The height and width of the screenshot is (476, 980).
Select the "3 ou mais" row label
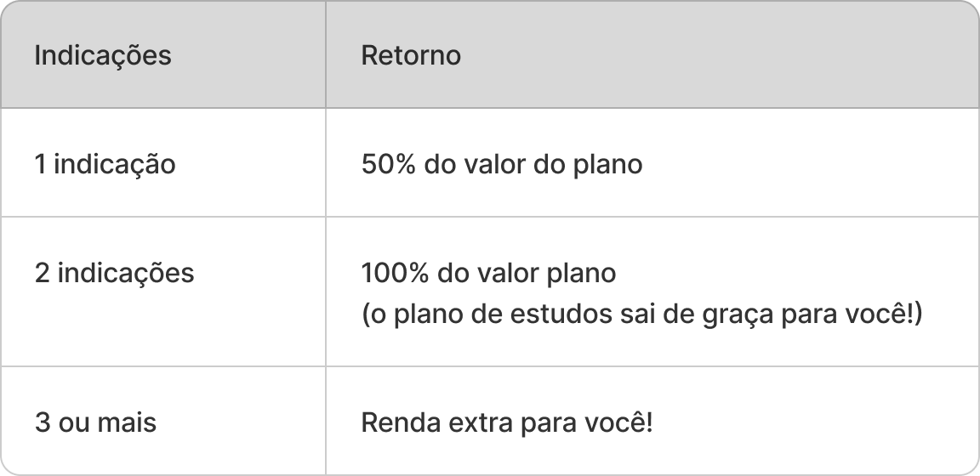[96, 422]
